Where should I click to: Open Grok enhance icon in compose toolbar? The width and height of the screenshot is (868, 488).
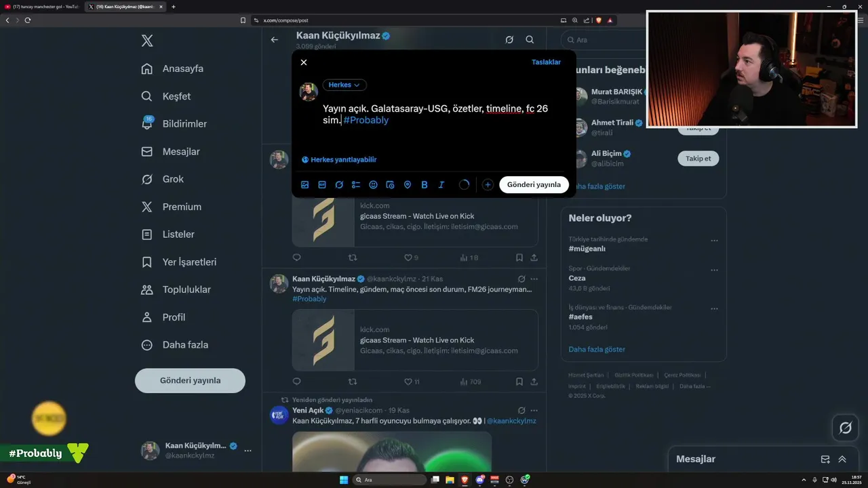pos(339,184)
